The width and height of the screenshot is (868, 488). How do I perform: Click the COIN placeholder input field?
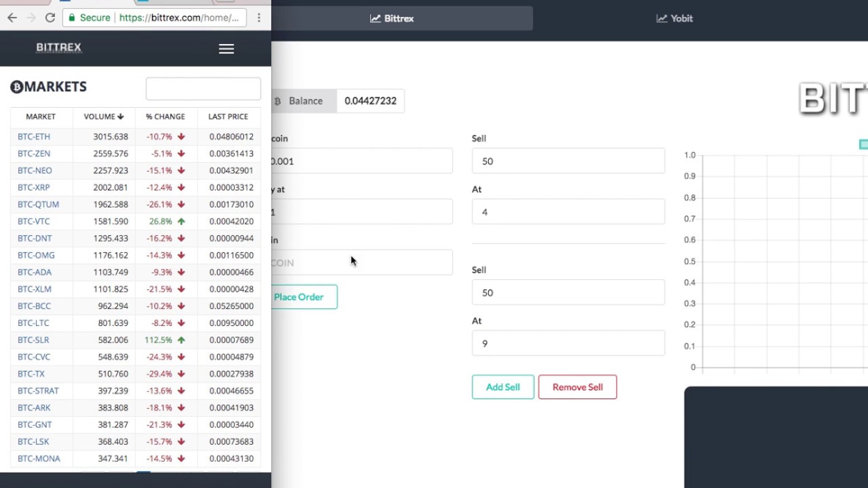point(361,263)
